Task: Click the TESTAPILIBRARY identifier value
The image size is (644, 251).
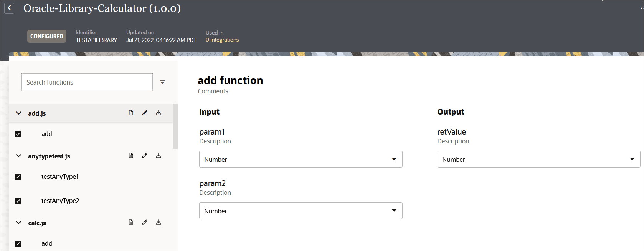Action: tap(96, 40)
